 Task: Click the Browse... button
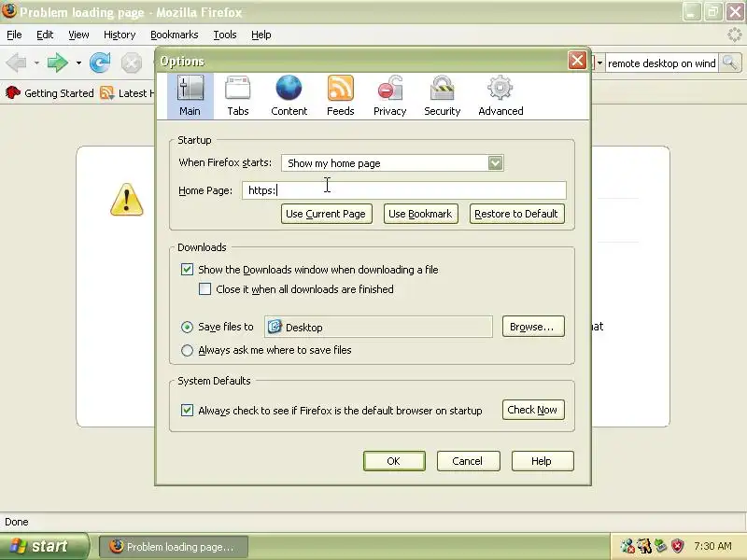point(533,327)
